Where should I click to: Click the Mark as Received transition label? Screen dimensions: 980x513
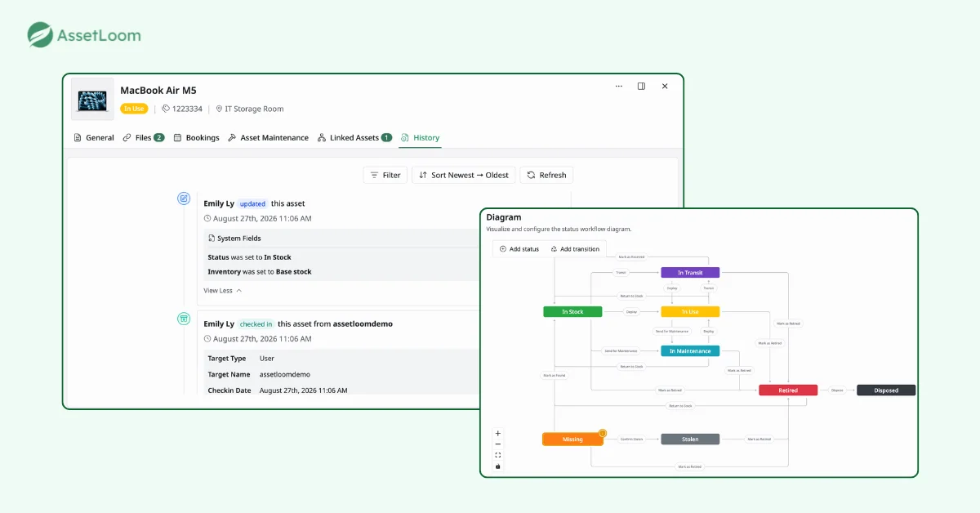point(631,256)
